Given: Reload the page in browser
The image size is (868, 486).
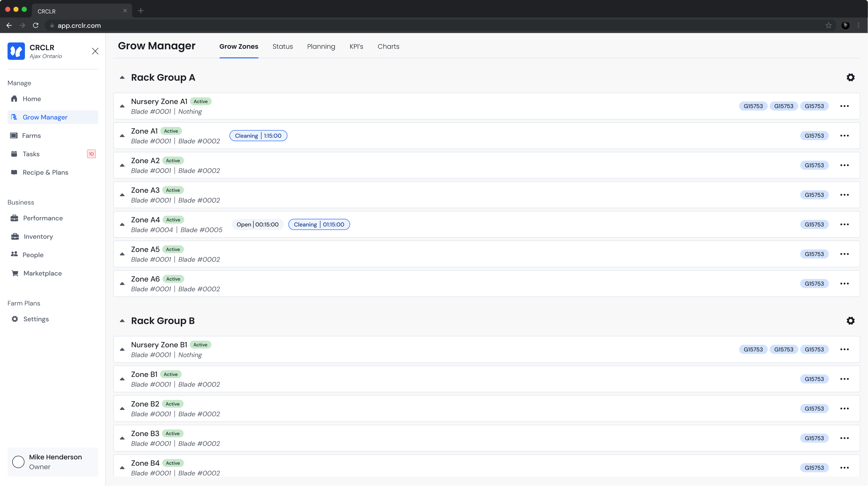Looking at the screenshot, I should coord(36,26).
